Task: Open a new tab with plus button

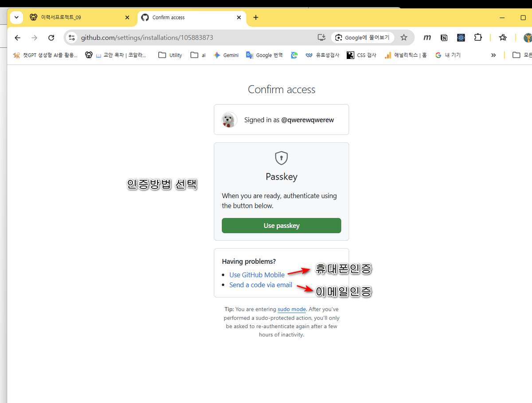Action: pyautogui.click(x=256, y=17)
